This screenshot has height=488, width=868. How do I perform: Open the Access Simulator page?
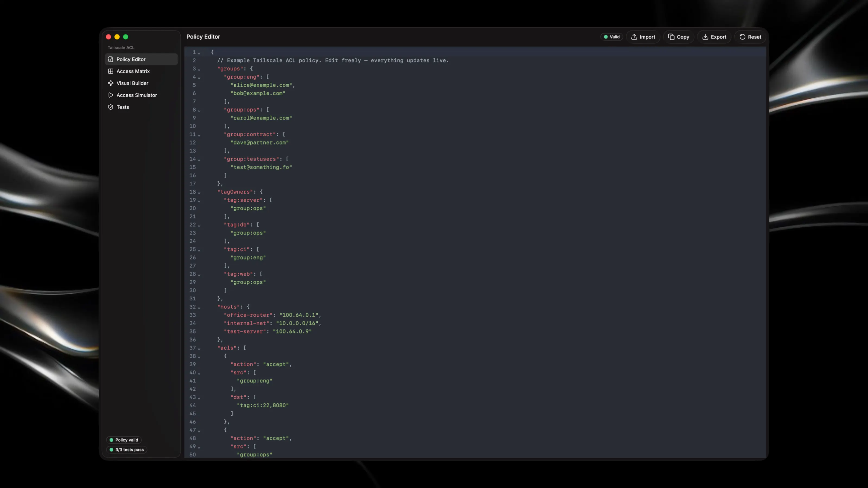pyautogui.click(x=141, y=95)
